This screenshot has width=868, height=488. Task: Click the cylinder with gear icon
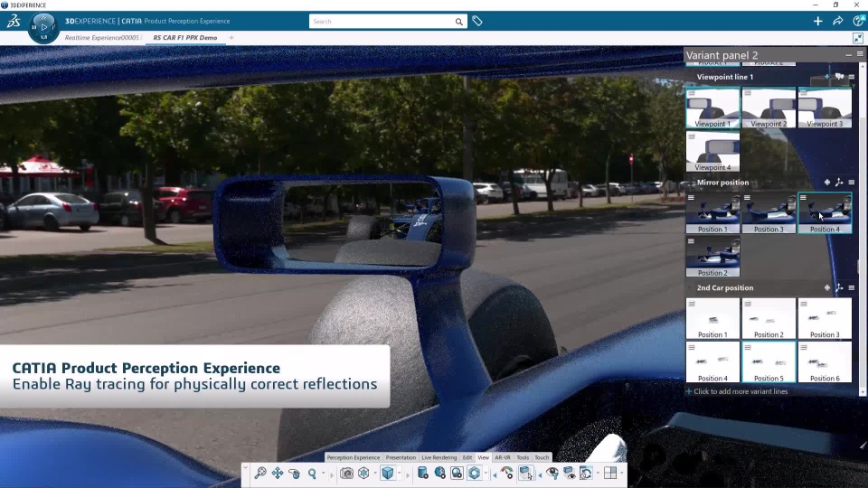click(423, 473)
